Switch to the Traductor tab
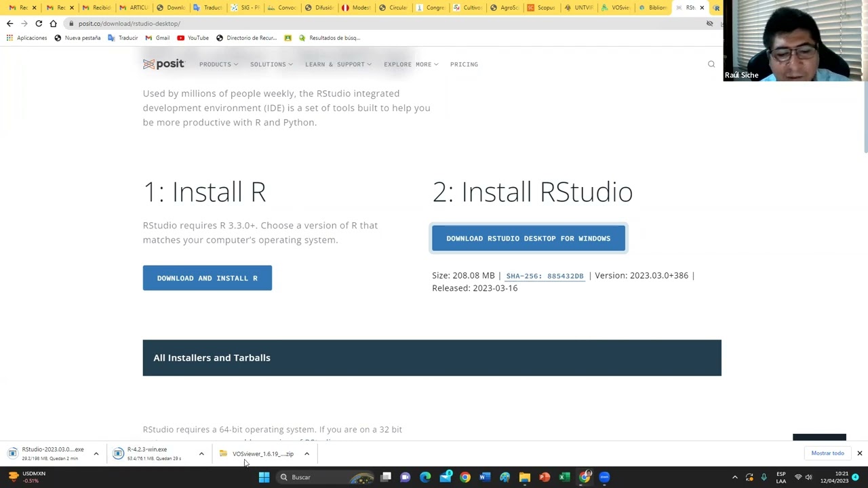This screenshot has height=488, width=868. (x=207, y=7)
